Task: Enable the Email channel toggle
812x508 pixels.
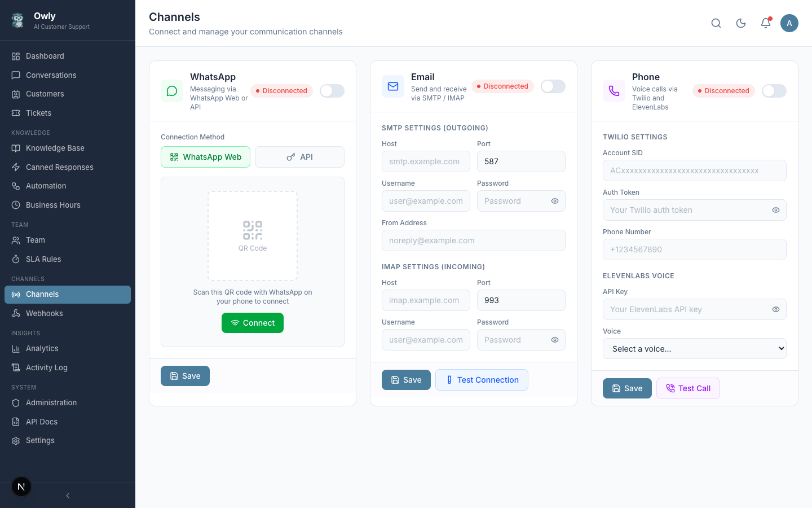Action: pos(553,86)
